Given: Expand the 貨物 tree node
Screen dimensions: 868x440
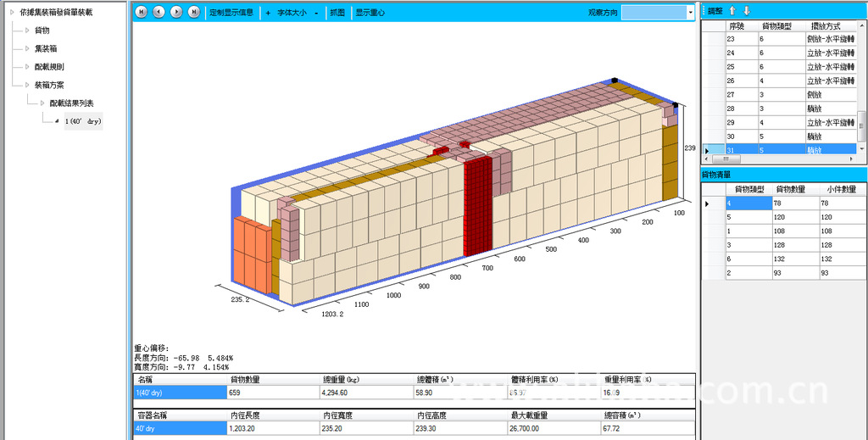Looking at the screenshot, I should click(26, 31).
